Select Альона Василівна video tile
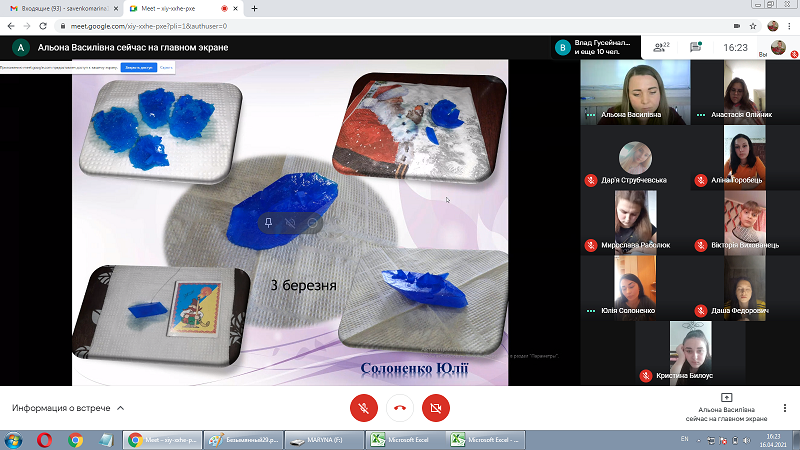 pos(635,92)
